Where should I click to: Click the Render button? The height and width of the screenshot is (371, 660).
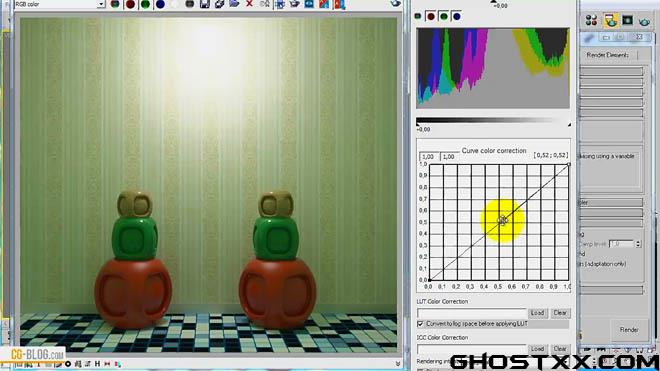(x=629, y=330)
